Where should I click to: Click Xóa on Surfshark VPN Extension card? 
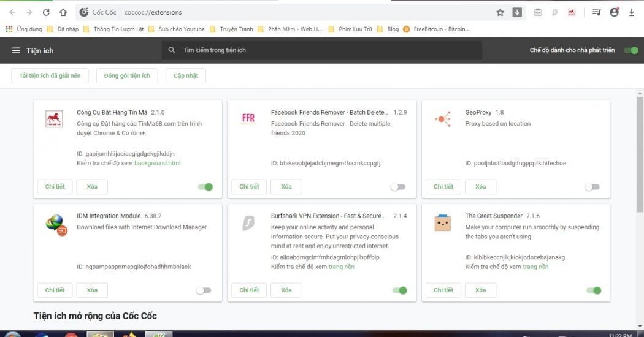[x=286, y=290]
